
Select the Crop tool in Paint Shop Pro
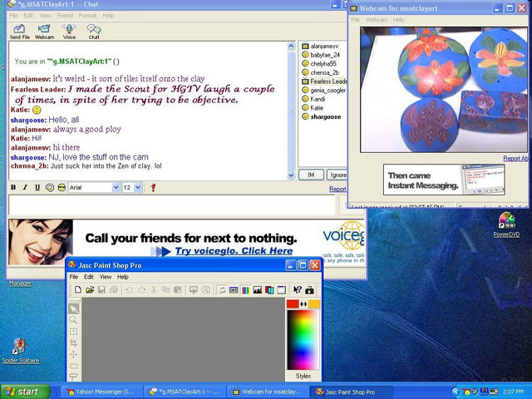click(73, 343)
